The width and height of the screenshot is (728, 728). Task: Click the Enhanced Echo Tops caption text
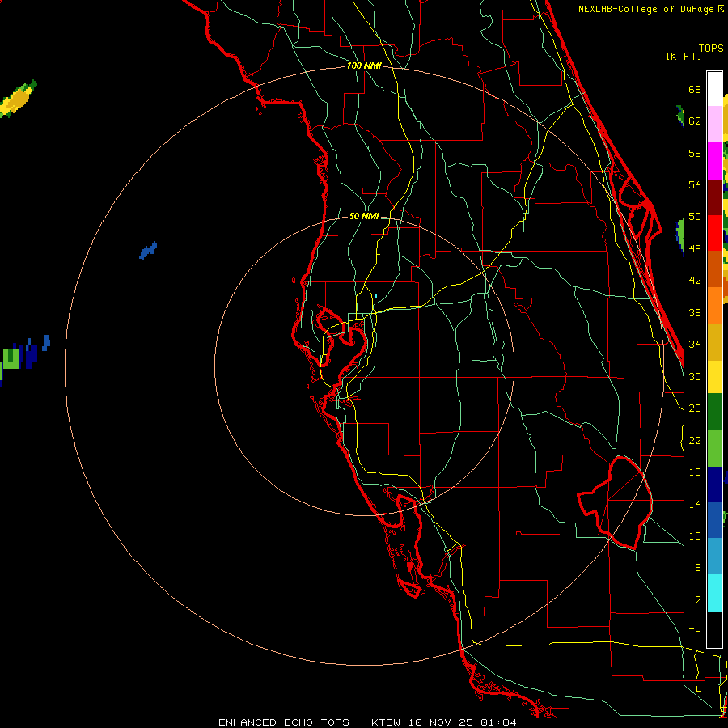click(x=367, y=722)
